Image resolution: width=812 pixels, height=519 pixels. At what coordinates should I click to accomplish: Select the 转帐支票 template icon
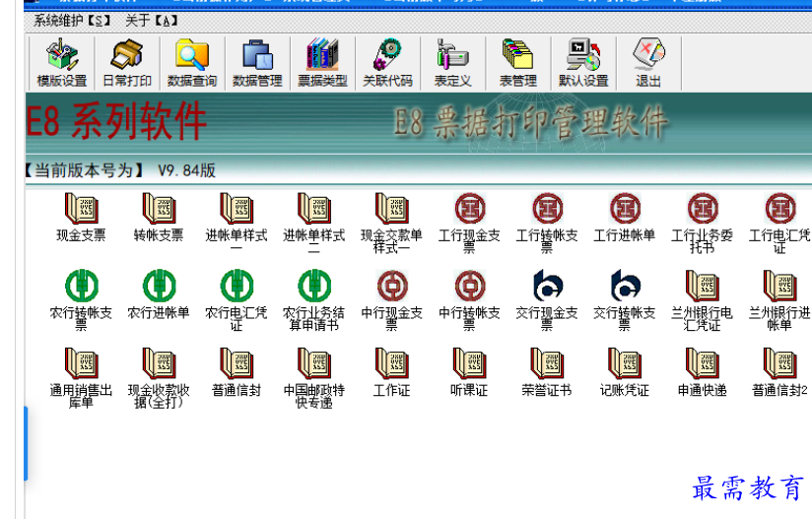point(159,218)
